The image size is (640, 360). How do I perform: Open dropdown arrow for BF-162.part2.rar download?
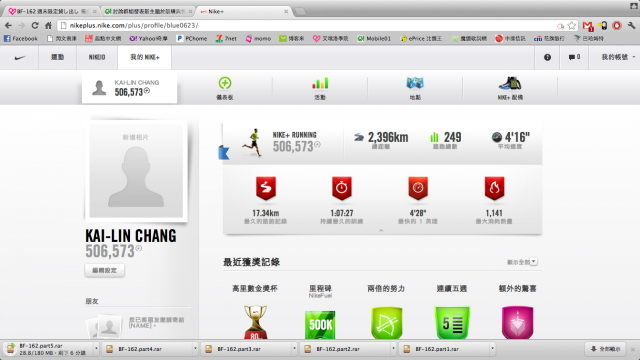pyautogui.click(x=393, y=349)
